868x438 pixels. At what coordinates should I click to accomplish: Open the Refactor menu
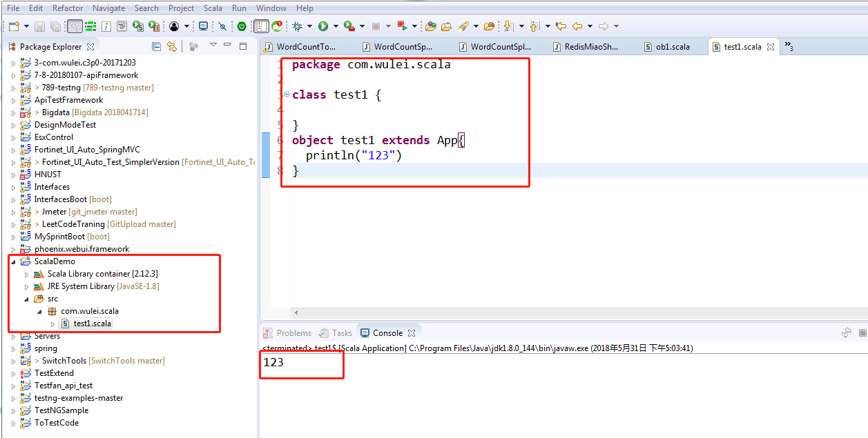pos(68,8)
